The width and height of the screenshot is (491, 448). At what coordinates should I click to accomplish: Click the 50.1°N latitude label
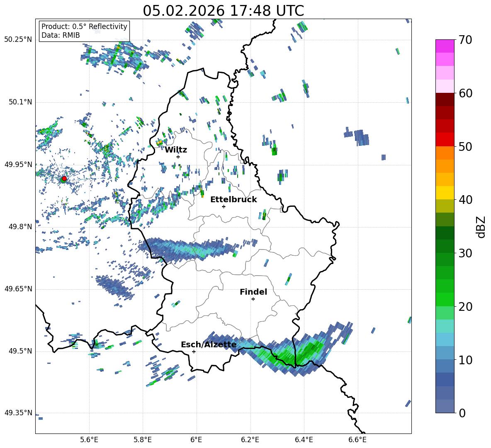click(20, 102)
